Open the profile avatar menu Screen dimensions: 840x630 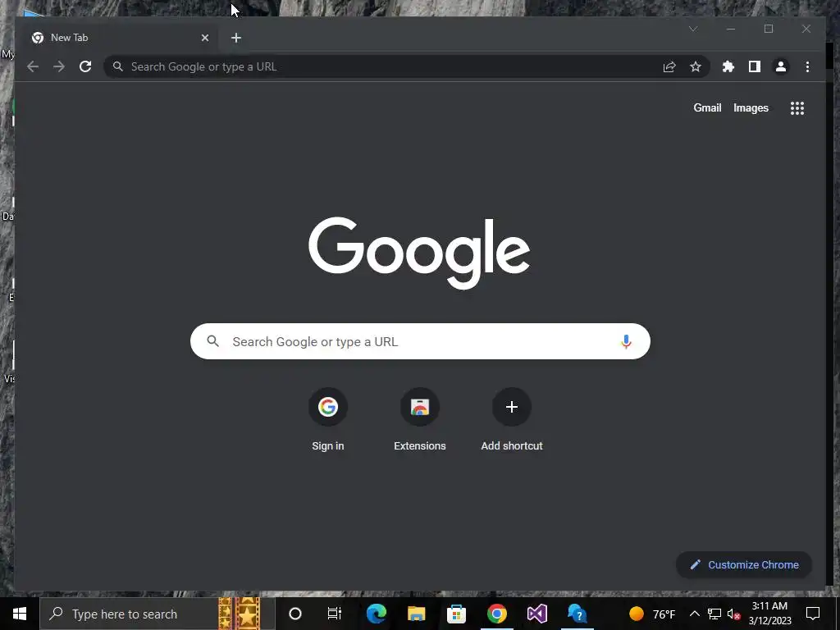coord(781,66)
